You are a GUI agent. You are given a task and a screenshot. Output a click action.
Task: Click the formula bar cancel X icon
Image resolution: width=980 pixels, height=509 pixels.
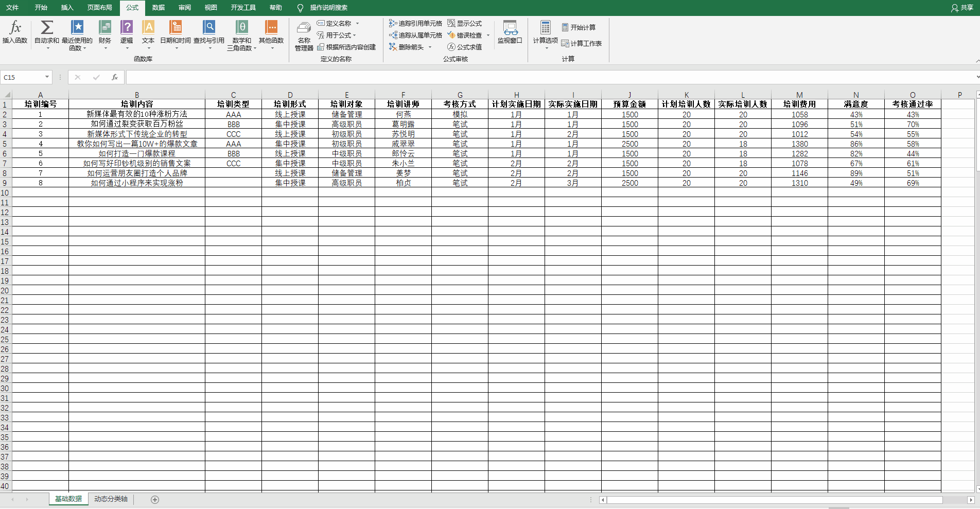(78, 77)
